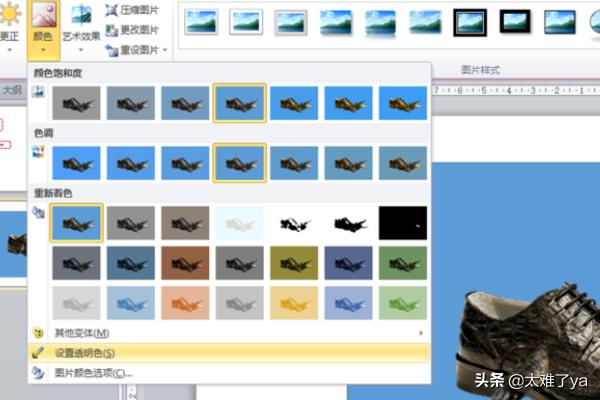
Task: Select the second color tone swatch
Action: pyautogui.click(x=131, y=163)
